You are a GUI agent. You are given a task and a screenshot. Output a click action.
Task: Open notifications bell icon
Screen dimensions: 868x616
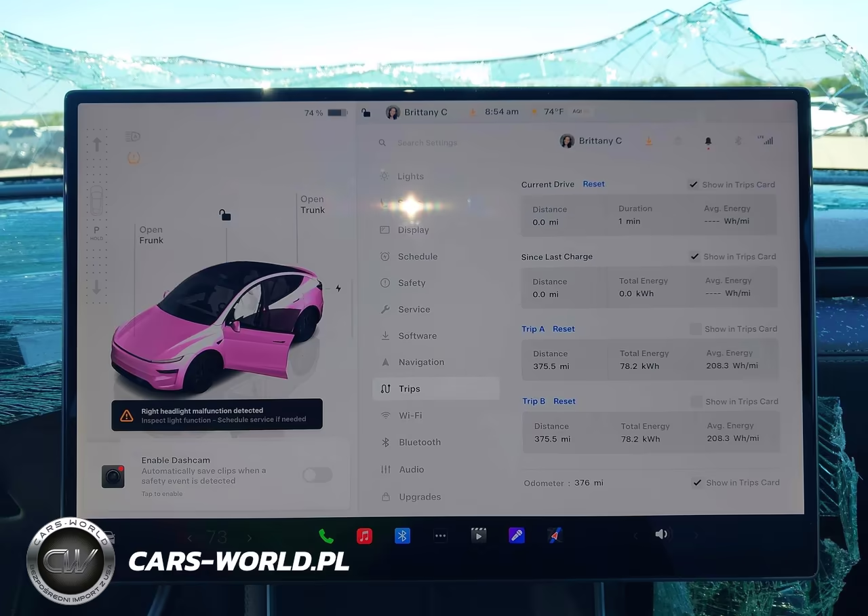(x=708, y=142)
